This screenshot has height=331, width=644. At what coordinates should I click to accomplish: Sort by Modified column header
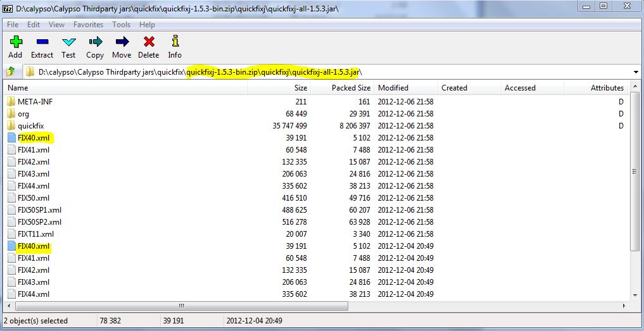point(406,88)
